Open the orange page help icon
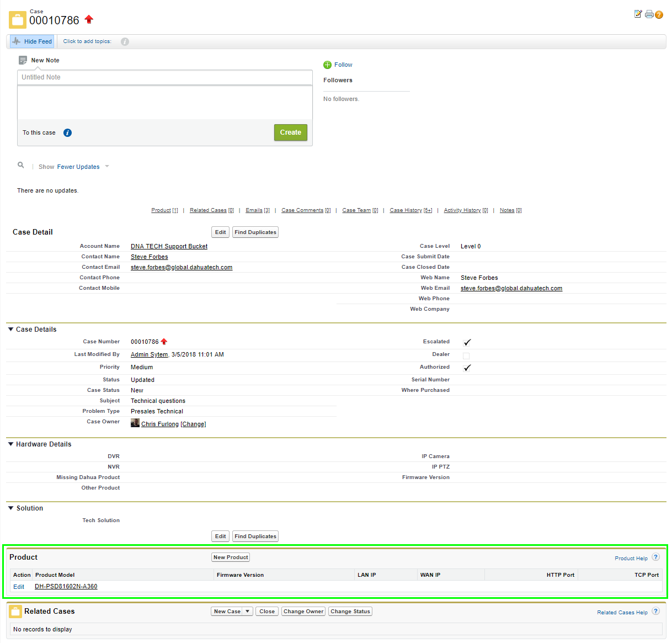 click(x=659, y=15)
